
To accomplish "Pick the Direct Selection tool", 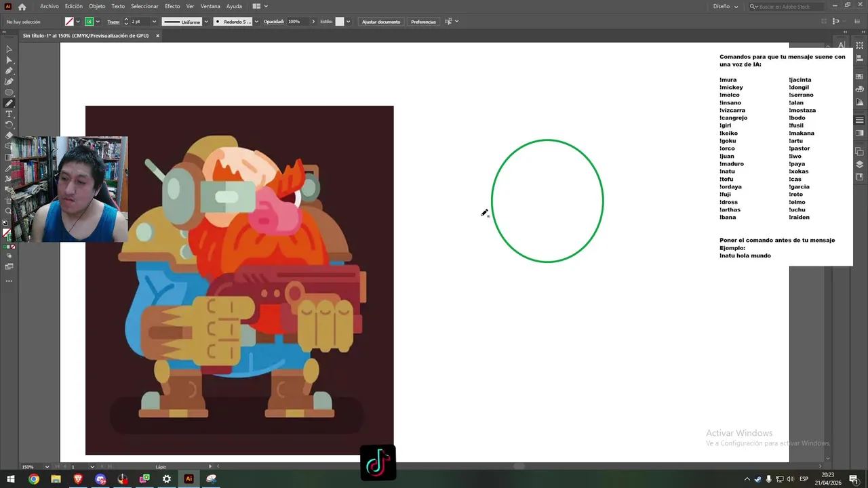I will click(9, 60).
